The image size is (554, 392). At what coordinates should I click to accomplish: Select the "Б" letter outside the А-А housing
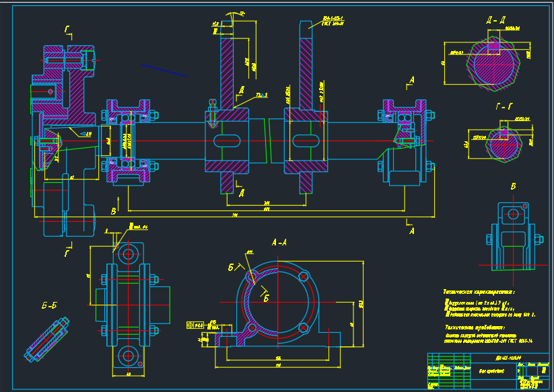tap(231, 268)
